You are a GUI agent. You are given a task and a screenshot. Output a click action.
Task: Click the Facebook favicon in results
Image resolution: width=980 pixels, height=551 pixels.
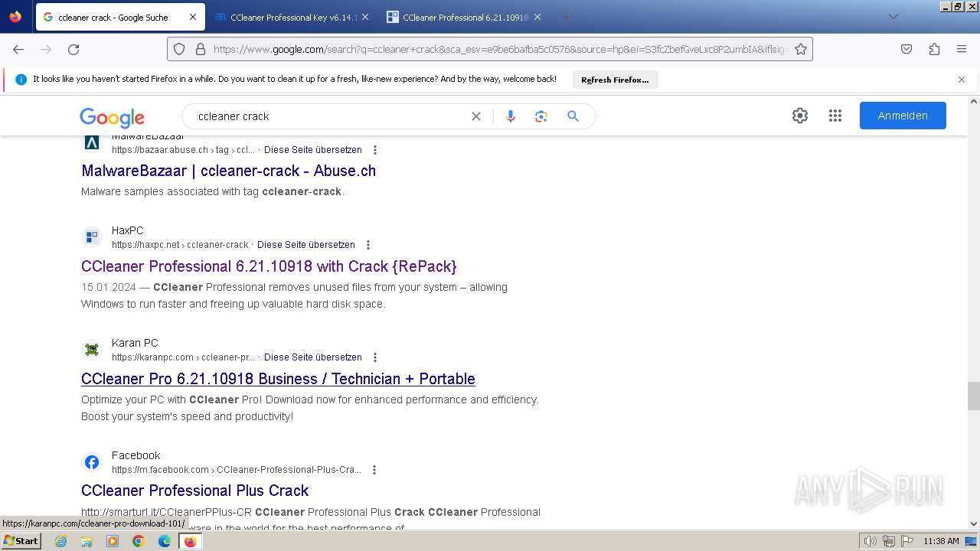click(x=92, y=462)
